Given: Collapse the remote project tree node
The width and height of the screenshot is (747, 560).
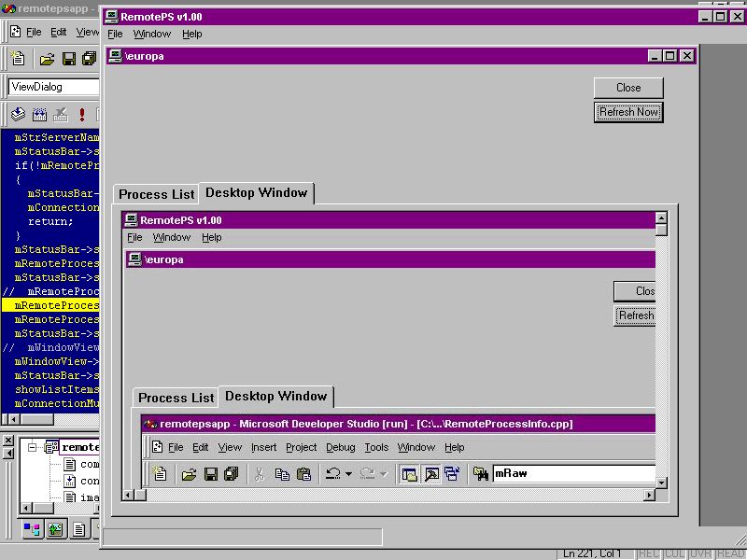Looking at the screenshot, I should pos(32,448).
